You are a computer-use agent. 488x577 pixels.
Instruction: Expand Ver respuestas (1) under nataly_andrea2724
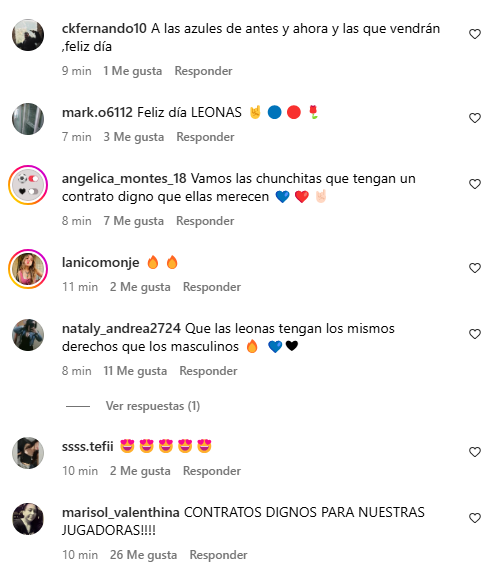(x=153, y=406)
